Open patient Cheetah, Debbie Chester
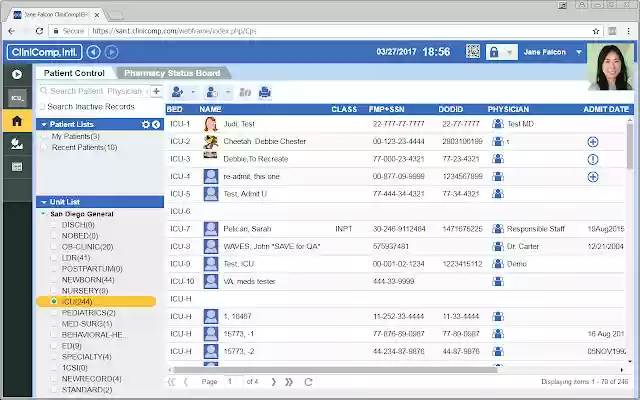The height and width of the screenshot is (400, 640). (x=264, y=141)
